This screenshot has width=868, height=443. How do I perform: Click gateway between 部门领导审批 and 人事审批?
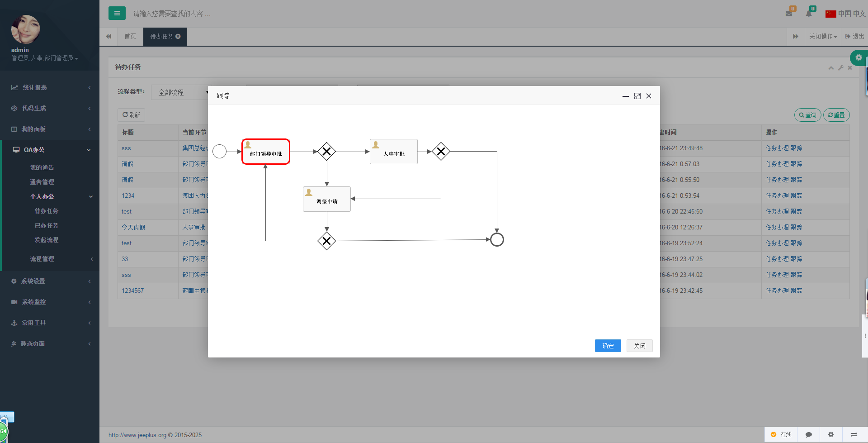click(326, 151)
